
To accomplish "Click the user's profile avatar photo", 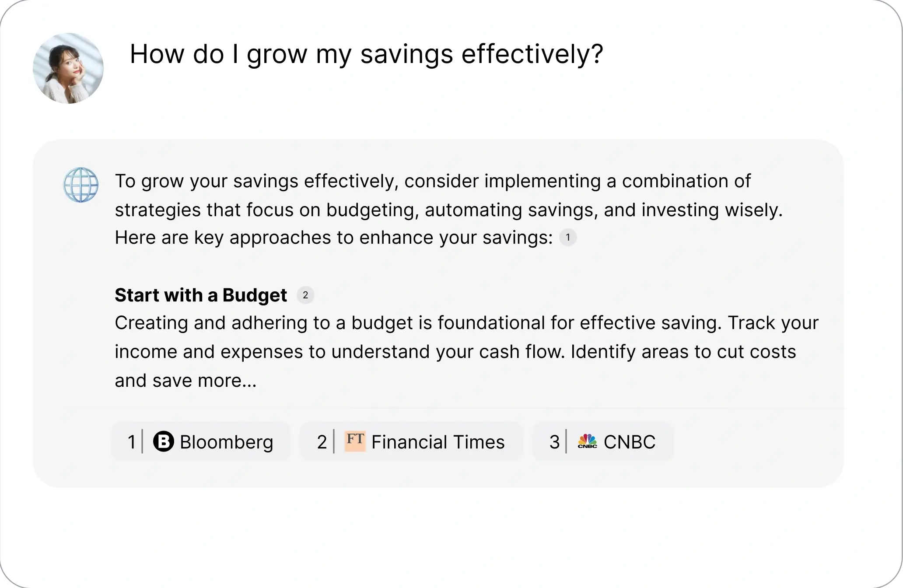I will [x=68, y=68].
